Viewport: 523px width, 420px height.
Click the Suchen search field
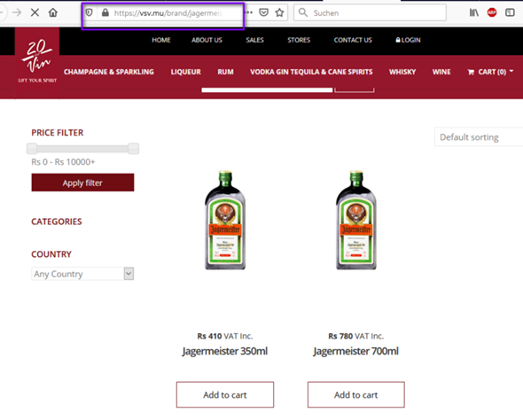click(x=370, y=12)
